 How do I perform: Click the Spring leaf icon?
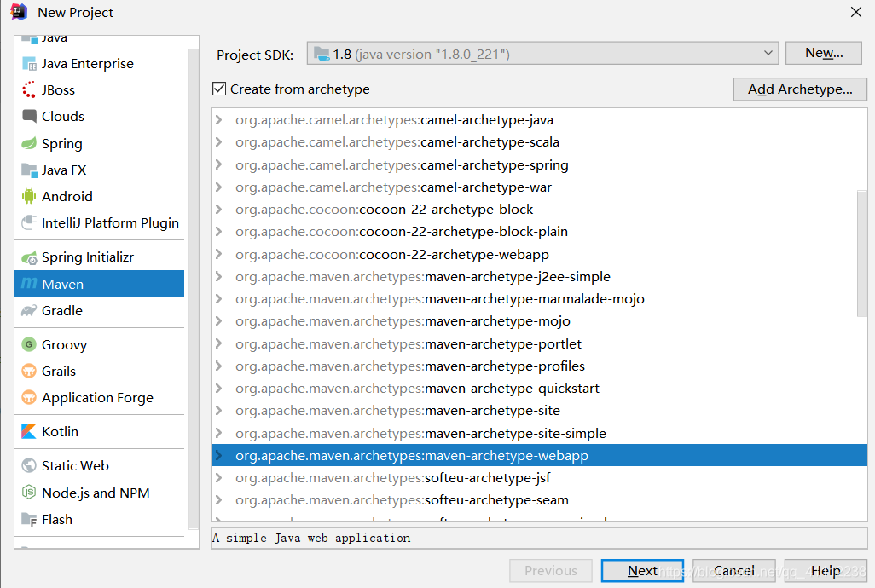point(29,143)
